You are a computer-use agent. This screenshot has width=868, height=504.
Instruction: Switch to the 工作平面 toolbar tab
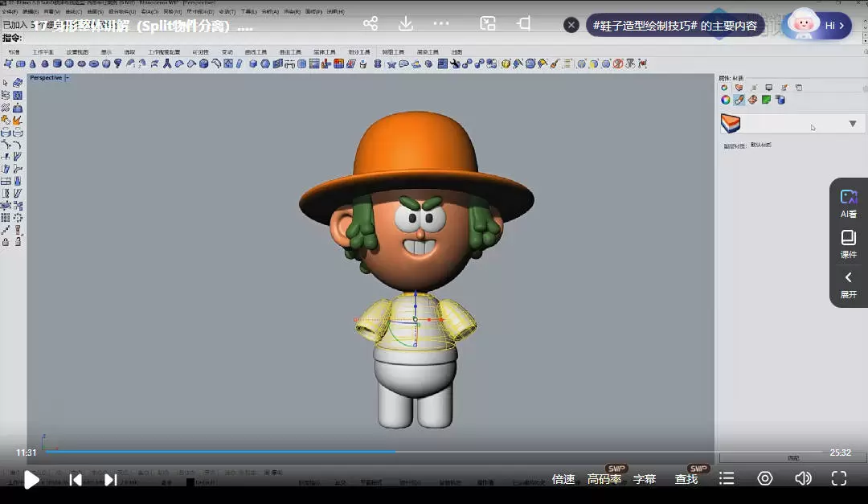(x=43, y=52)
